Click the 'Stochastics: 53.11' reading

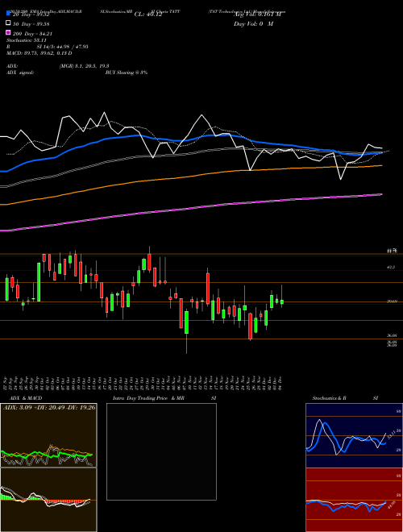(27, 40)
